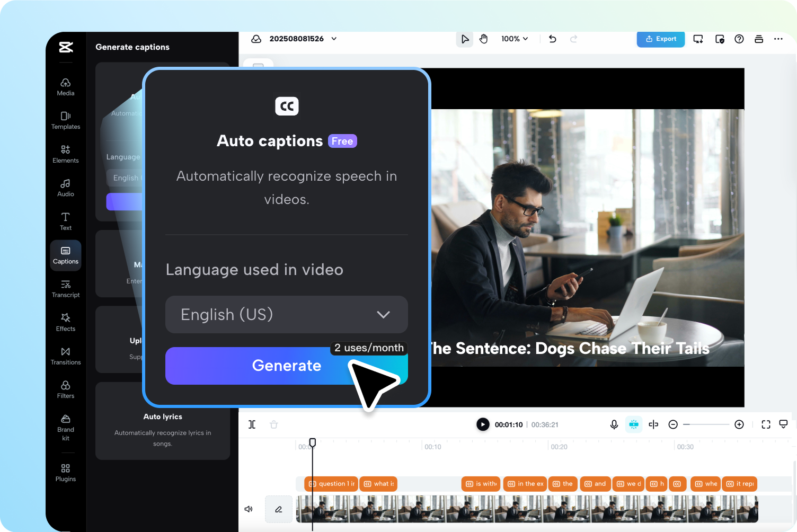The width and height of the screenshot is (797, 532).
Task: Click the monitor icon at timeline right end
Action: [x=783, y=424]
